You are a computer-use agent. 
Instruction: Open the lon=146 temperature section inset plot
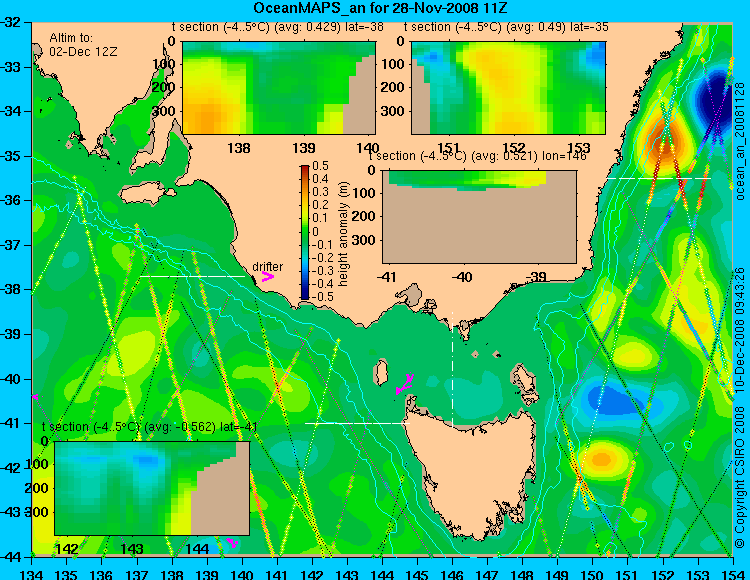point(479,217)
